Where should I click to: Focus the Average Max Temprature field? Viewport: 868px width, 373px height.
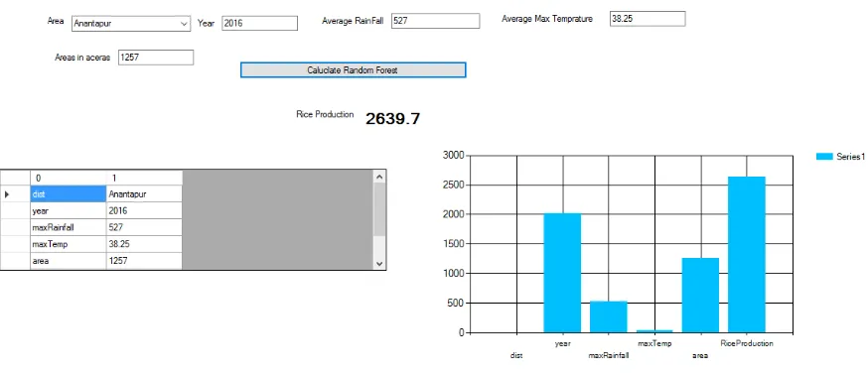(648, 18)
